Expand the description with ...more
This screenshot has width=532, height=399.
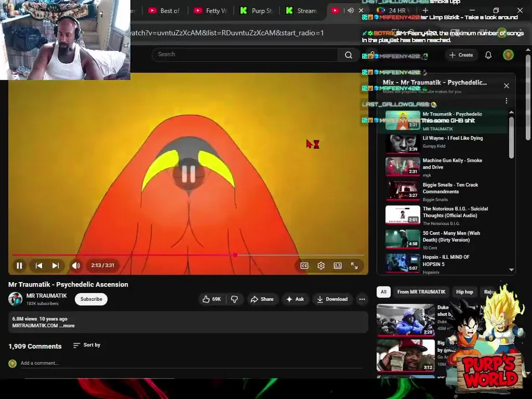pos(67,326)
